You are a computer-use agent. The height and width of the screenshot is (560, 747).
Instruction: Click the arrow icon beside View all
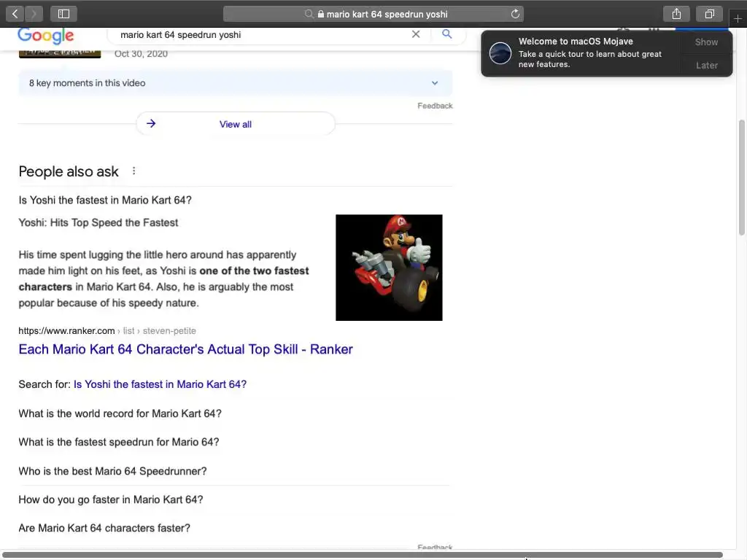point(151,124)
